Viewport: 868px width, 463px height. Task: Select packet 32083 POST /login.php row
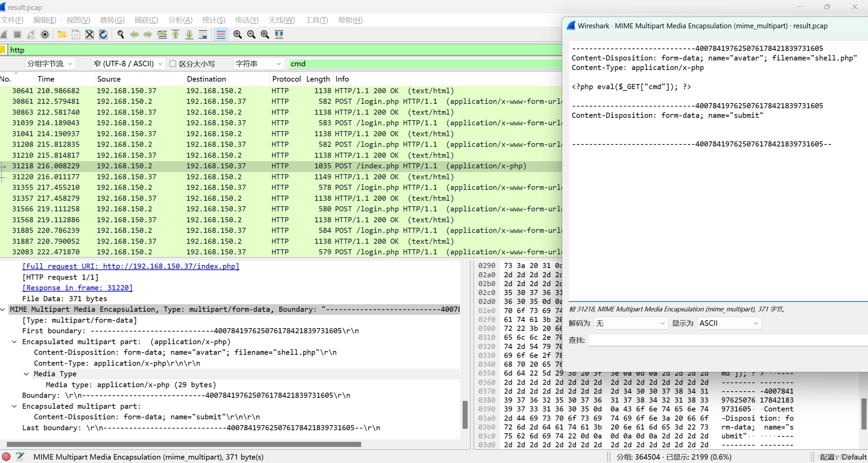pos(281,252)
